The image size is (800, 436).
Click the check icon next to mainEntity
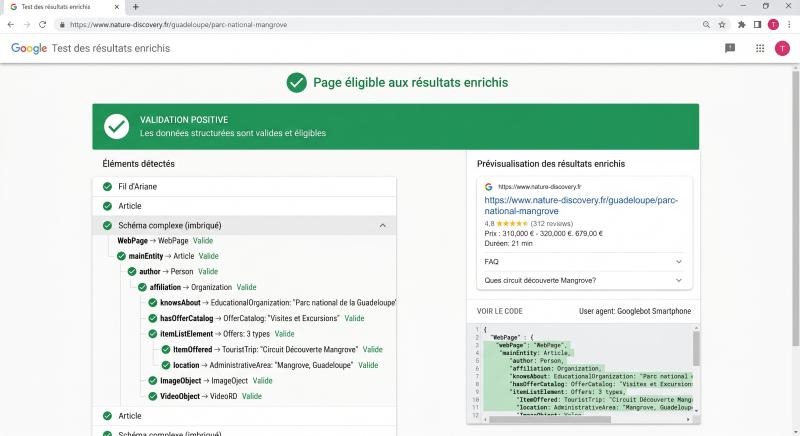(x=121, y=256)
